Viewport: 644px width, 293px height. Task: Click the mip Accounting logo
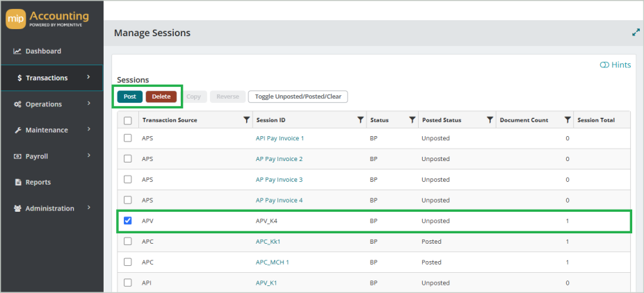point(47,19)
